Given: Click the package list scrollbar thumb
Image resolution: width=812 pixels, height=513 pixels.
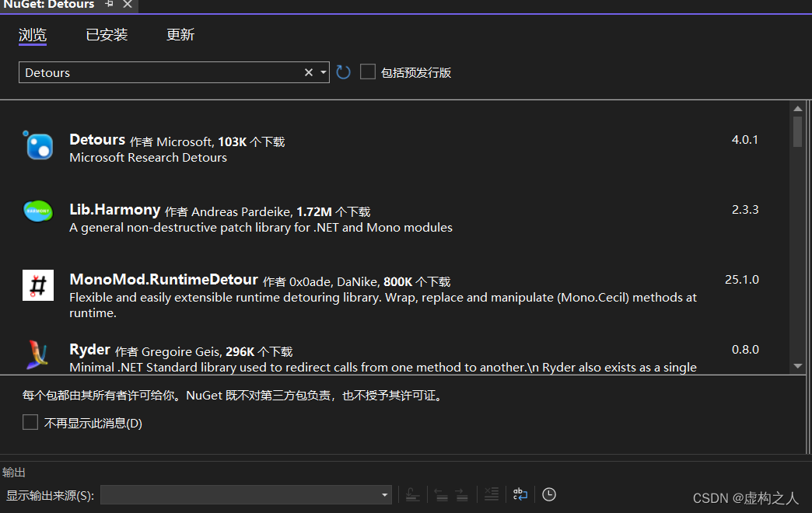Looking at the screenshot, I should click(x=797, y=132).
